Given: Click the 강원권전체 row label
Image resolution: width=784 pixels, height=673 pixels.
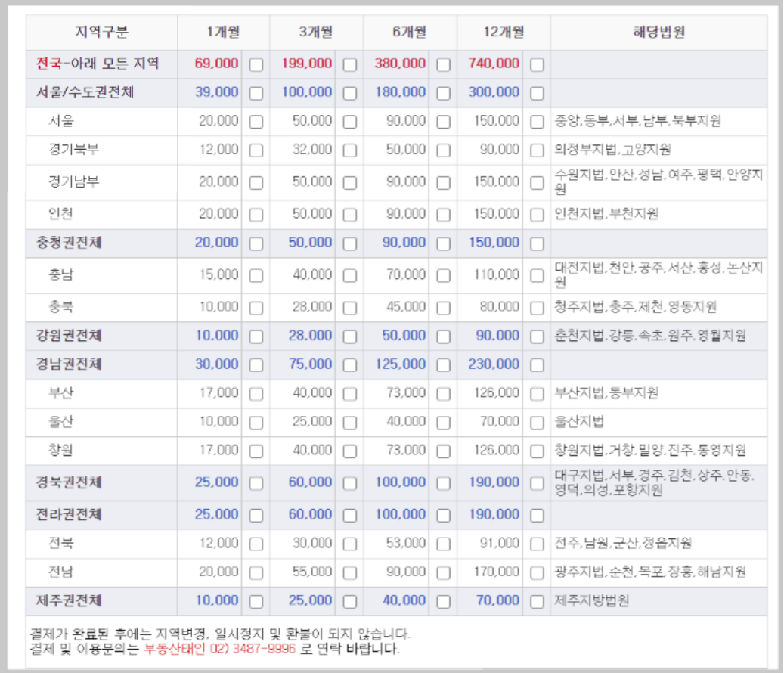Looking at the screenshot, I should [x=69, y=336].
